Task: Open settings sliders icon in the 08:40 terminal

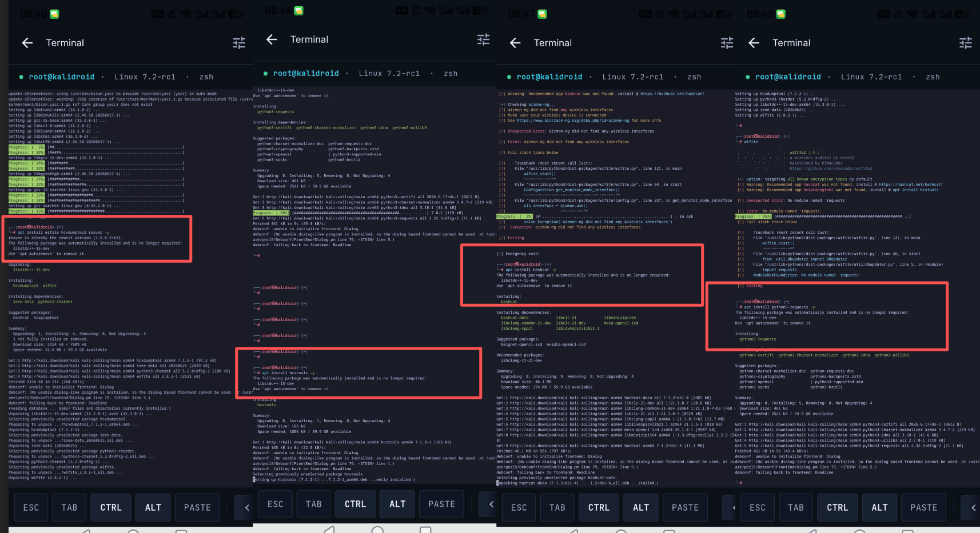Action: (x=239, y=43)
